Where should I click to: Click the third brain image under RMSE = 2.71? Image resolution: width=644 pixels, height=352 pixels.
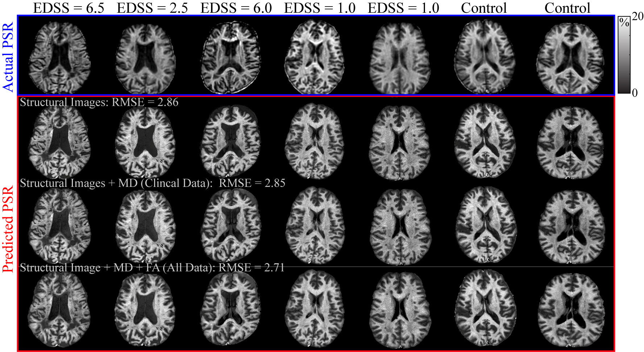pyautogui.click(x=231, y=310)
